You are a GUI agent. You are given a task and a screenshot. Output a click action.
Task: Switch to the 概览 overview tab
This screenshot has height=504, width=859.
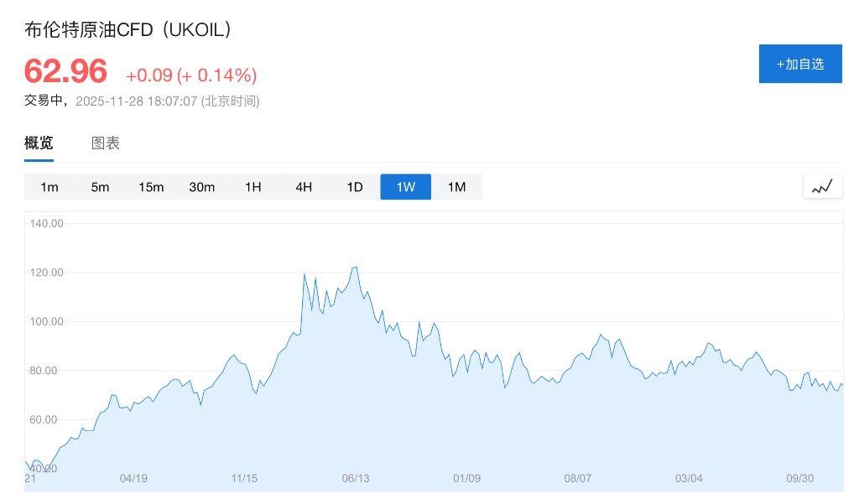pos(39,143)
